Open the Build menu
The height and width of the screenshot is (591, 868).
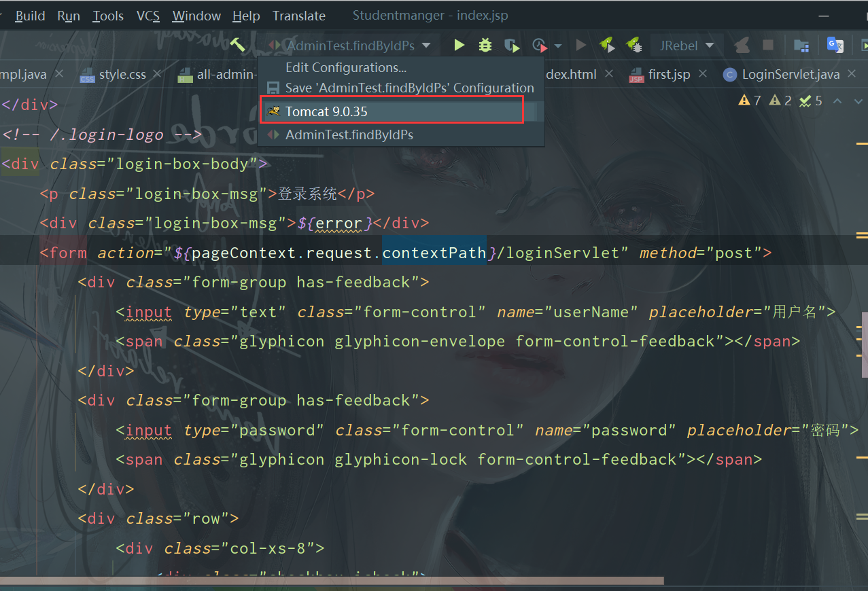coord(30,16)
